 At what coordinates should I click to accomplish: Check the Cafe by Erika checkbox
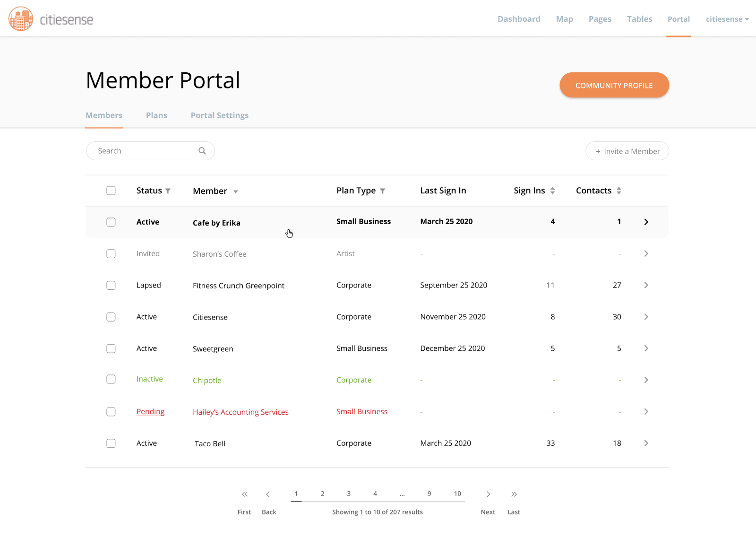[111, 222]
